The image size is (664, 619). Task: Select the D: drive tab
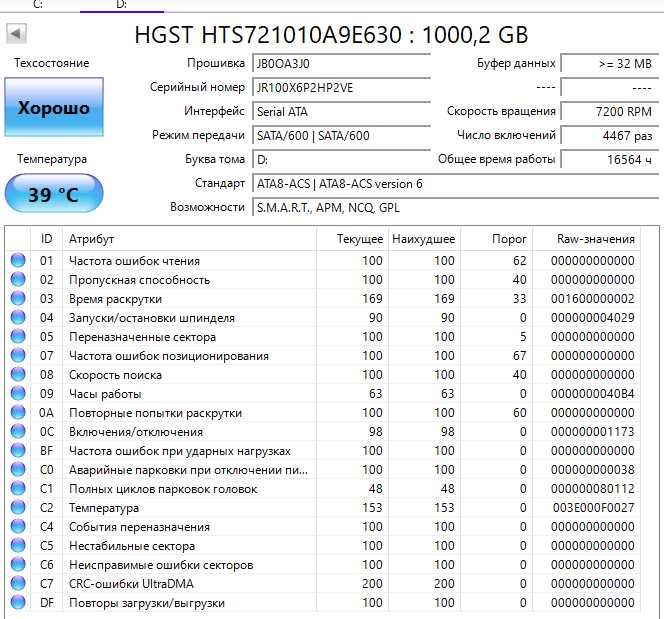pos(122,5)
